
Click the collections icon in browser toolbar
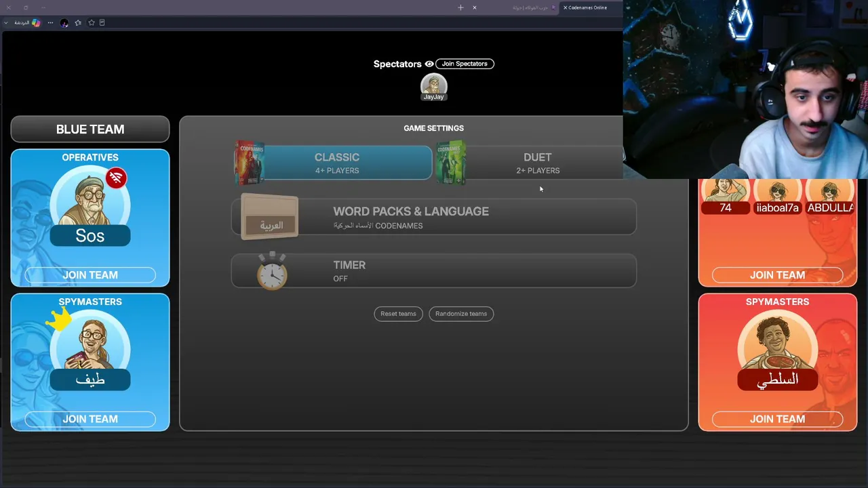[102, 22]
